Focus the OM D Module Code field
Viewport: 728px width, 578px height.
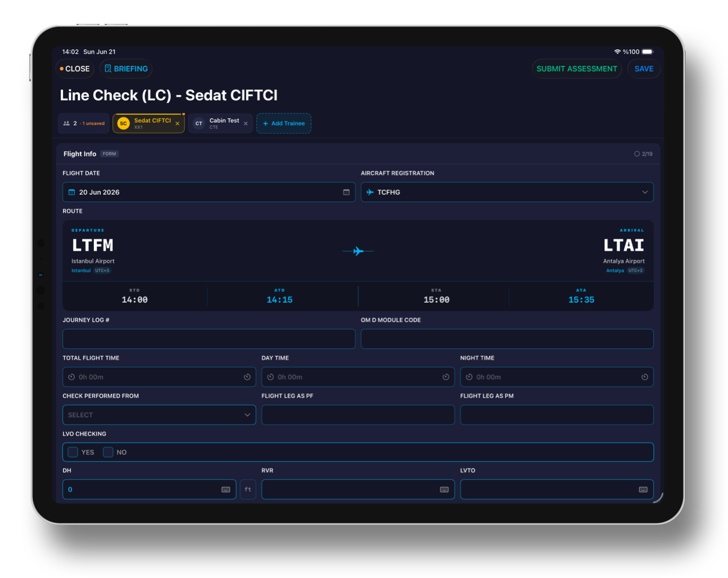(507, 339)
